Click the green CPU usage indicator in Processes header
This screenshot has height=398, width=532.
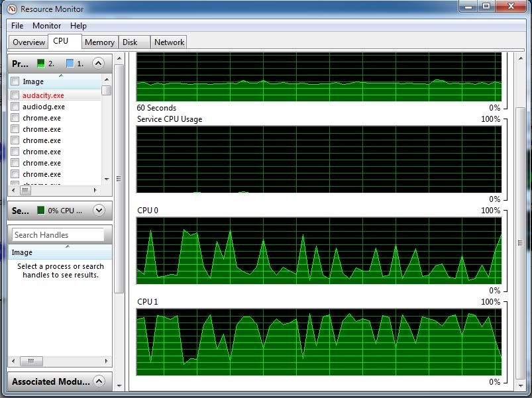40,63
